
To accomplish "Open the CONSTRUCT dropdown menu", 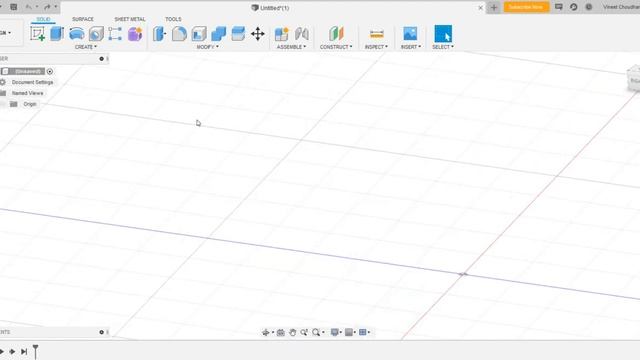I will point(336,47).
